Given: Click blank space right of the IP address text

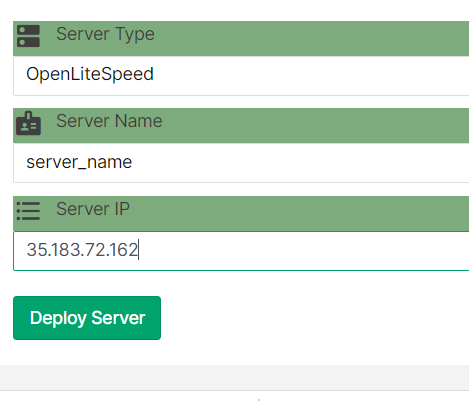Looking at the screenshot, I should [x=300, y=251].
